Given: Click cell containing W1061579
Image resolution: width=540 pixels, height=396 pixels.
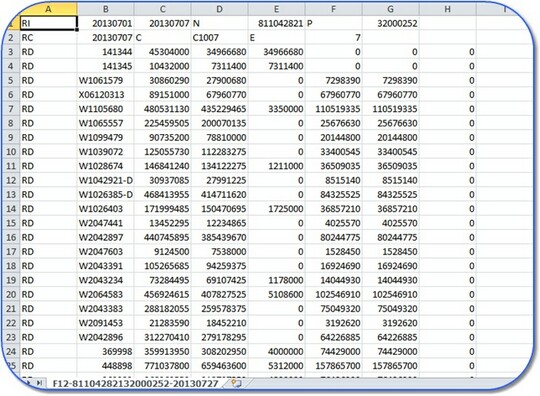Looking at the screenshot, I should point(105,80).
